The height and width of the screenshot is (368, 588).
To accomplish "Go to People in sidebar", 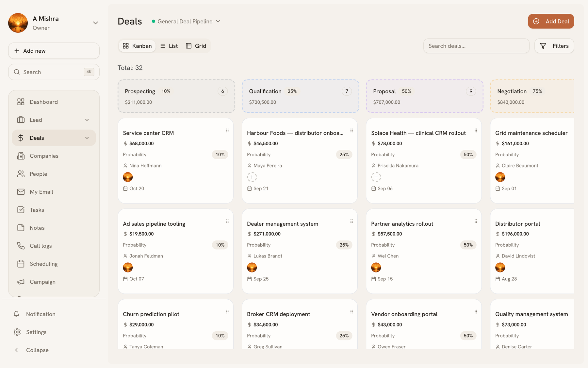I will tap(54, 174).
